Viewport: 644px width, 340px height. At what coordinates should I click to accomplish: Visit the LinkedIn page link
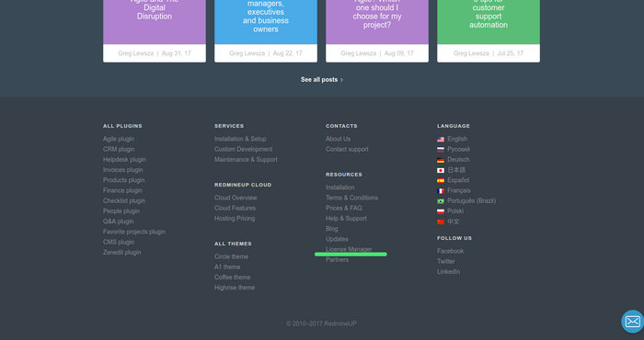(x=449, y=271)
